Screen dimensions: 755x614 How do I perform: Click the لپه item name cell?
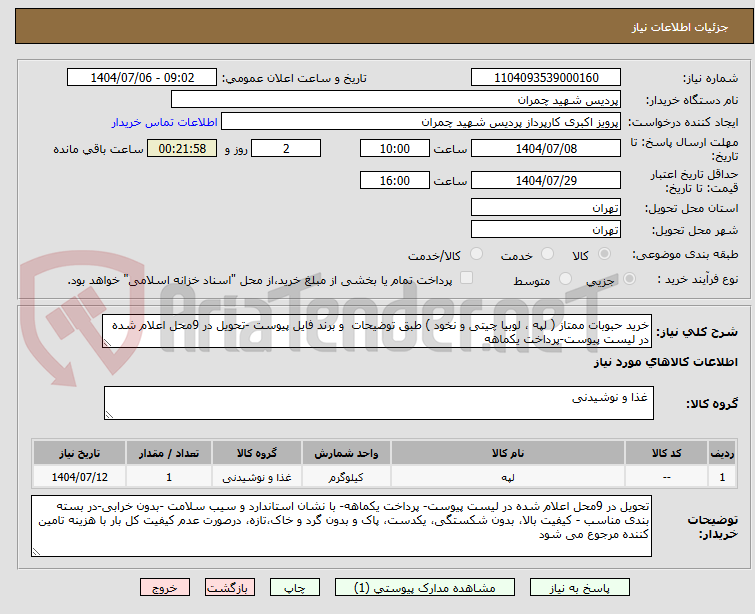508,477
